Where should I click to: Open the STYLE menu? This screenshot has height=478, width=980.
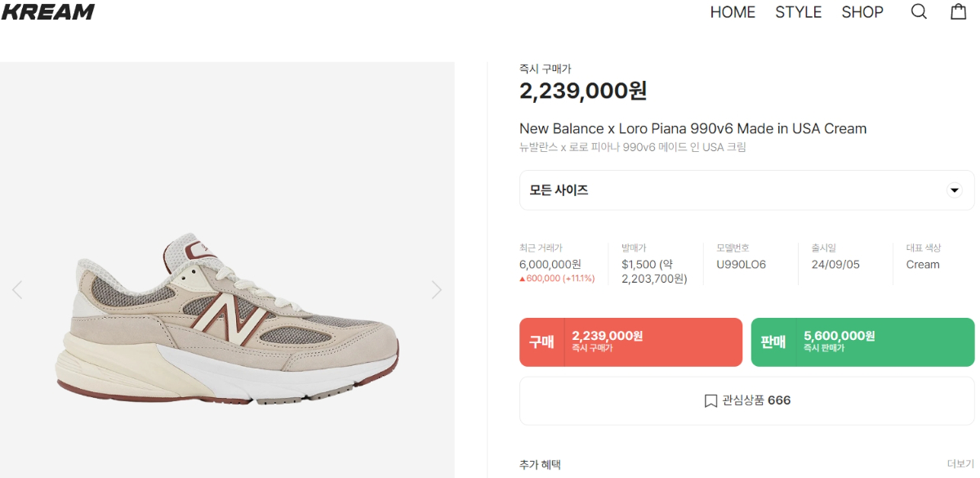(798, 12)
